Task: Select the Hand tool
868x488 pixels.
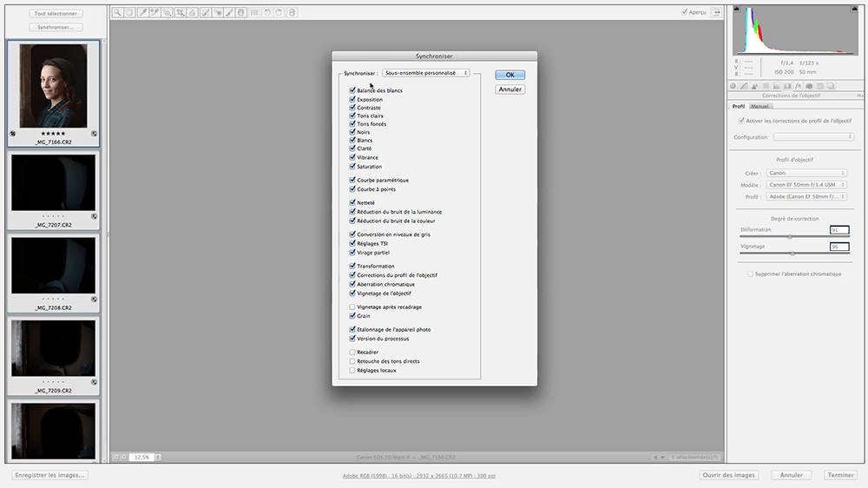Action: (x=129, y=12)
